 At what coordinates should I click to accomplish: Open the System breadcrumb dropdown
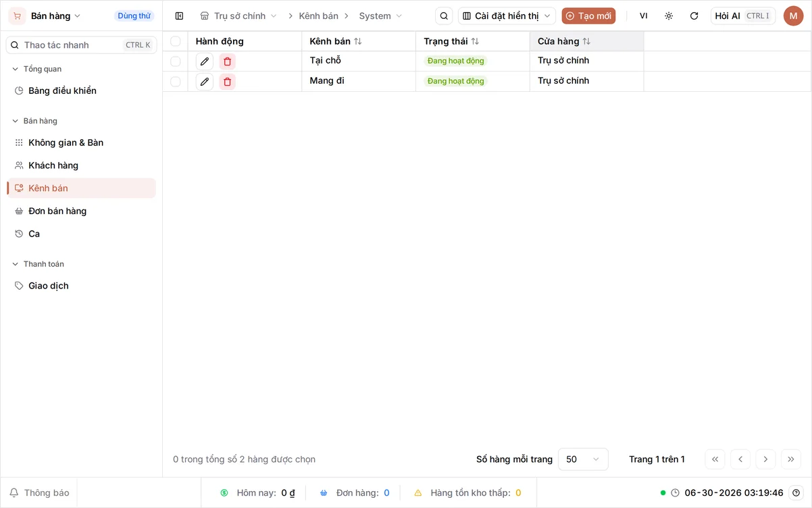pyautogui.click(x=380, y=16)
